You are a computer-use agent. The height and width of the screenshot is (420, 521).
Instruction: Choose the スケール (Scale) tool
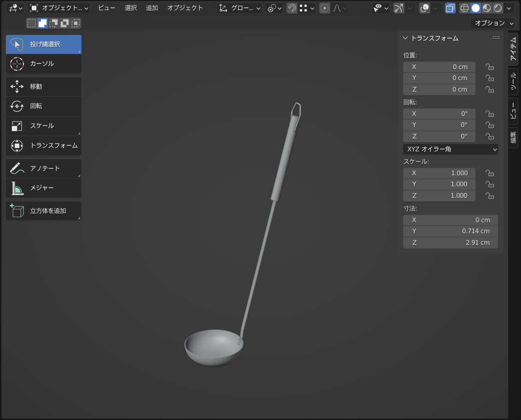[x=43, y=126]
